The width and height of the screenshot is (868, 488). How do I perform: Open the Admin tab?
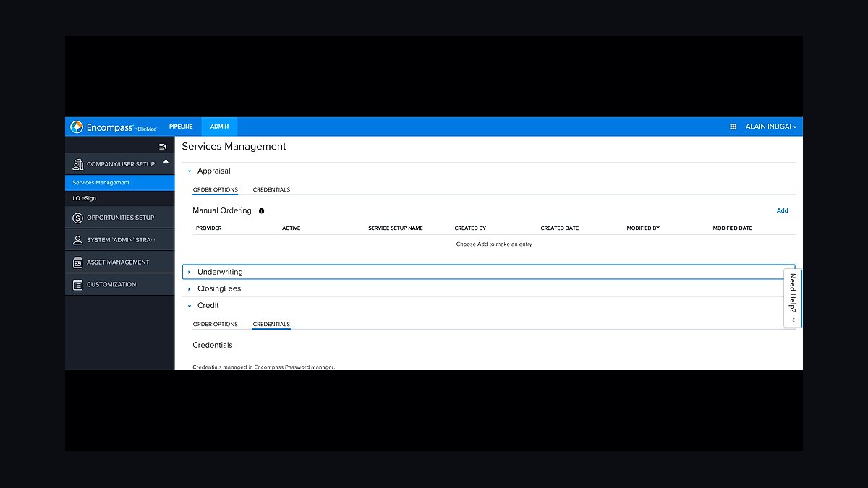pos(219,127)
